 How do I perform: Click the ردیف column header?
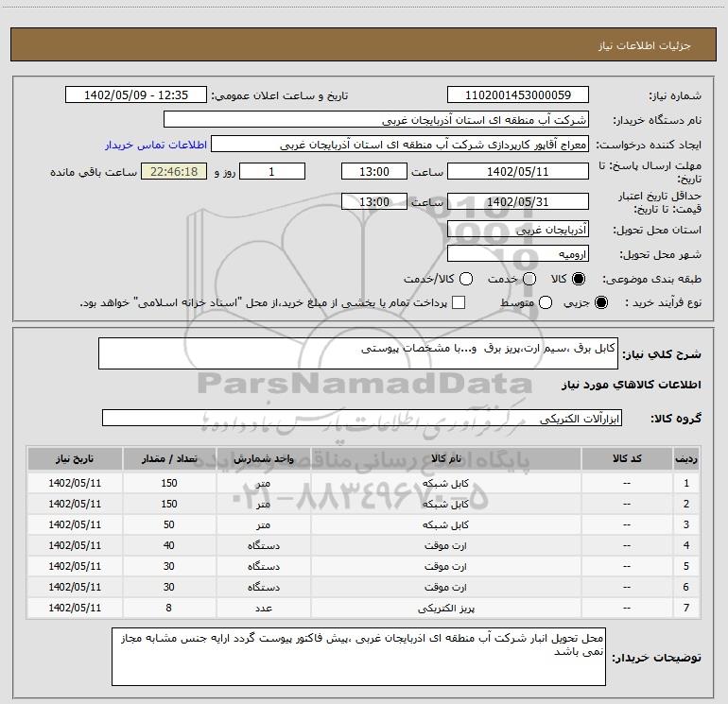click(686, 458)
